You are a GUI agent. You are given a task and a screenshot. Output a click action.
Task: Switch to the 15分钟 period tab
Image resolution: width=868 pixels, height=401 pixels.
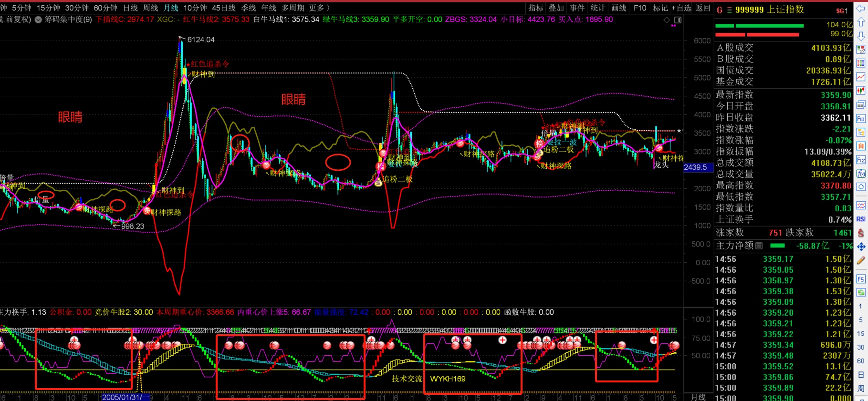click(48, 8)
